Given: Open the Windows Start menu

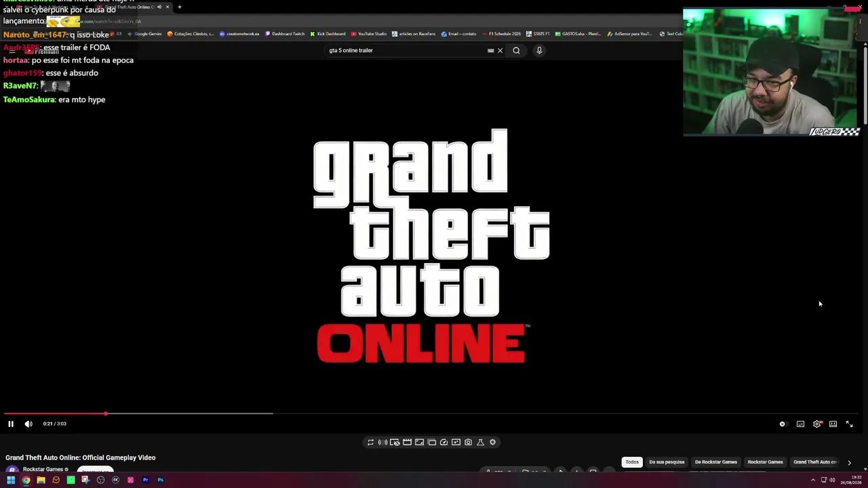Looking at the screenshot, I should (11, 480).
